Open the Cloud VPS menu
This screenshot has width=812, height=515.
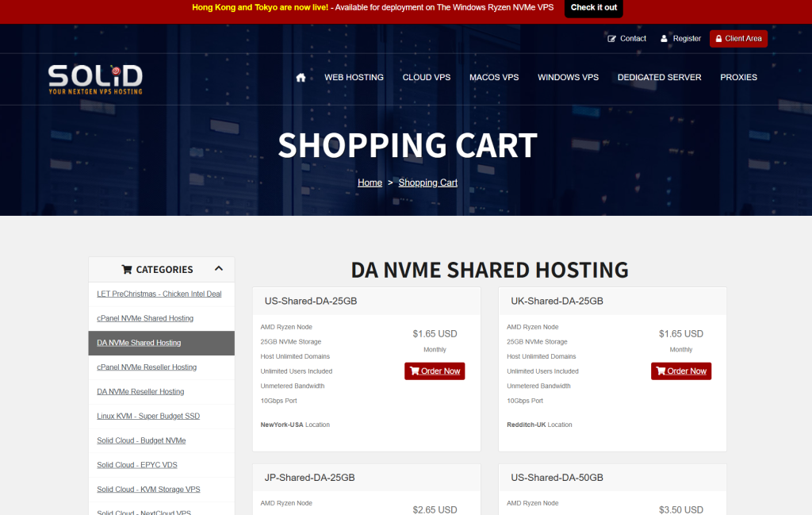(x=426, y=78)
